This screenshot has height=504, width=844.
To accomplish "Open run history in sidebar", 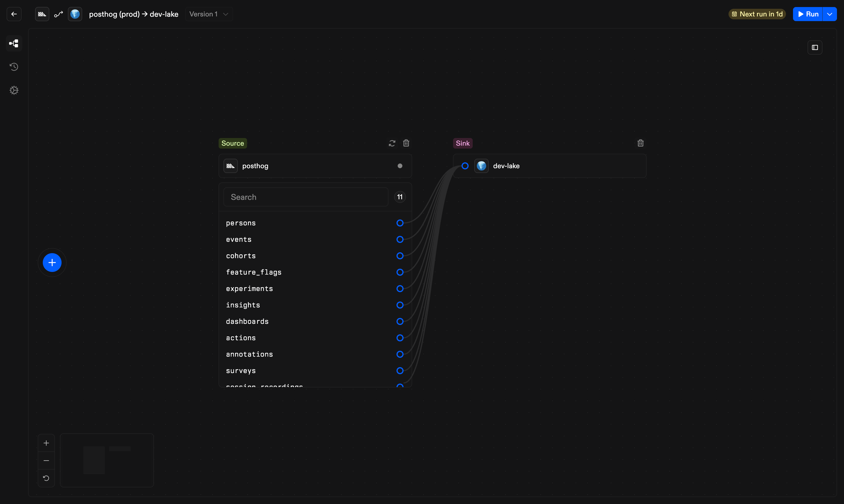I will click(x=14, y=67).
